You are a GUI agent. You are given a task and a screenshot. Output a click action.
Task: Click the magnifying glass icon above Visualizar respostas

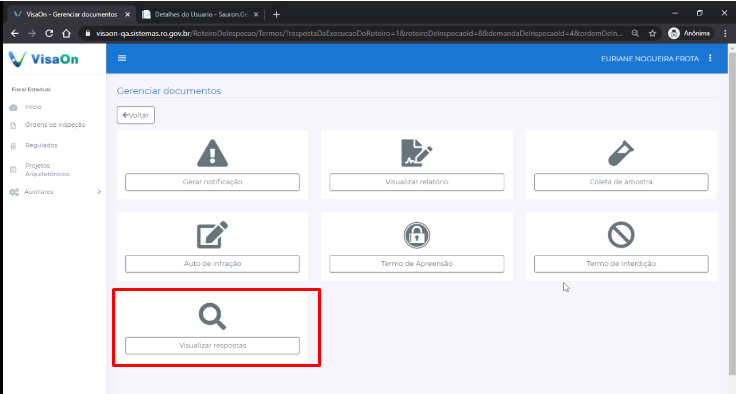(212, 317)
